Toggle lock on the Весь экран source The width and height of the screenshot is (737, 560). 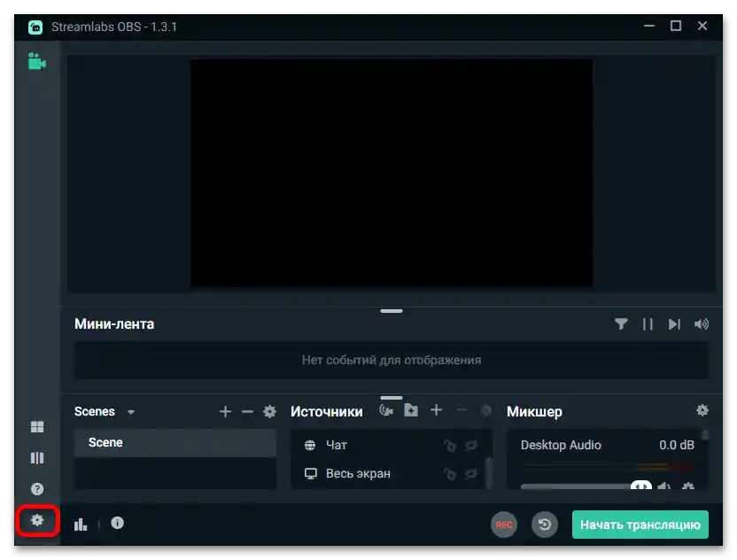450,473
